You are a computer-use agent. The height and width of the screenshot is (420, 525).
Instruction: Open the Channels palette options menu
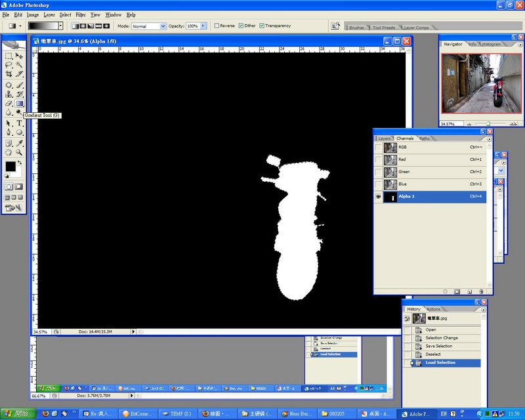tap(489, 139)
